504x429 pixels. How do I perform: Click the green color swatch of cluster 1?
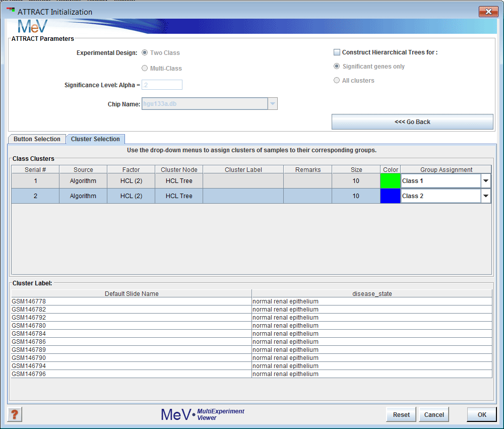click(390, 181)
